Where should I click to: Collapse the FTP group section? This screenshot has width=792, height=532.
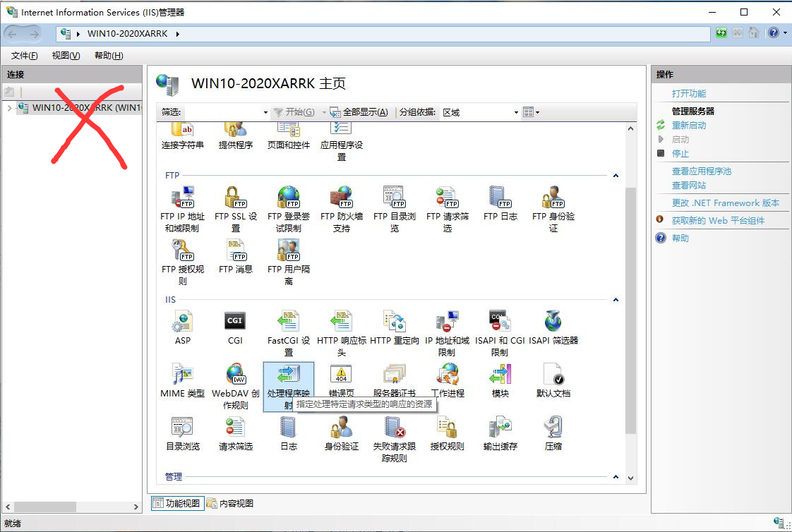point(616,176)
